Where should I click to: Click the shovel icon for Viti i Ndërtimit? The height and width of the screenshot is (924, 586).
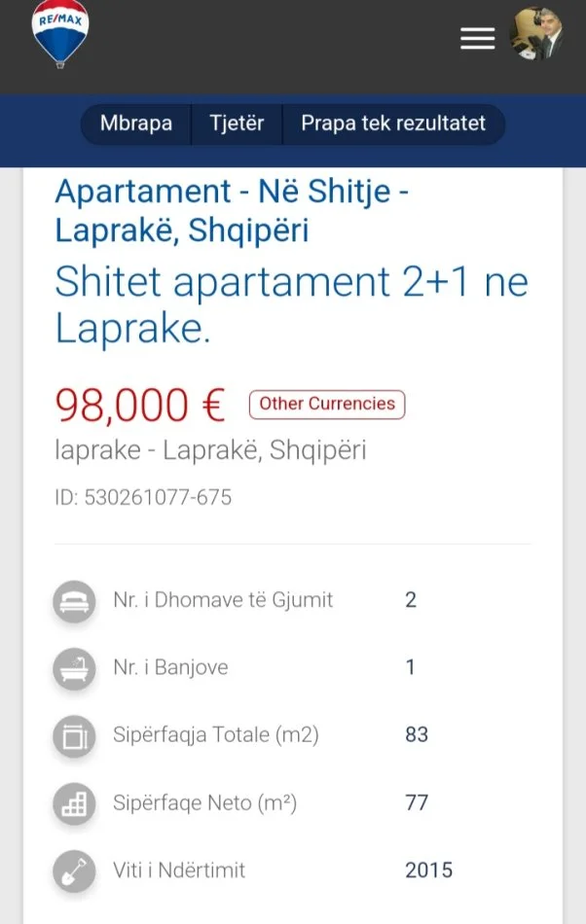(x=74, y=871)
